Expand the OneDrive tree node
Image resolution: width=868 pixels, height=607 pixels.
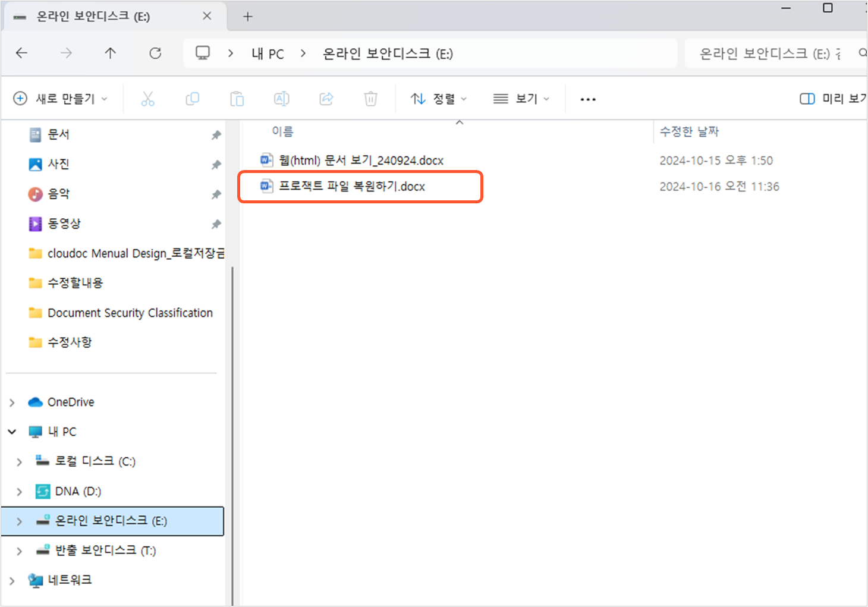pos(12,402)
